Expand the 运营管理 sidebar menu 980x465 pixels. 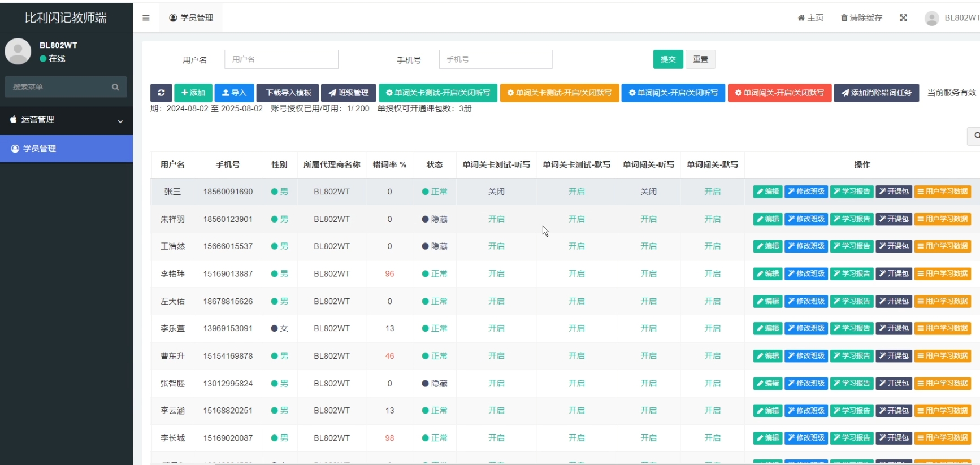tap(66, 120)
